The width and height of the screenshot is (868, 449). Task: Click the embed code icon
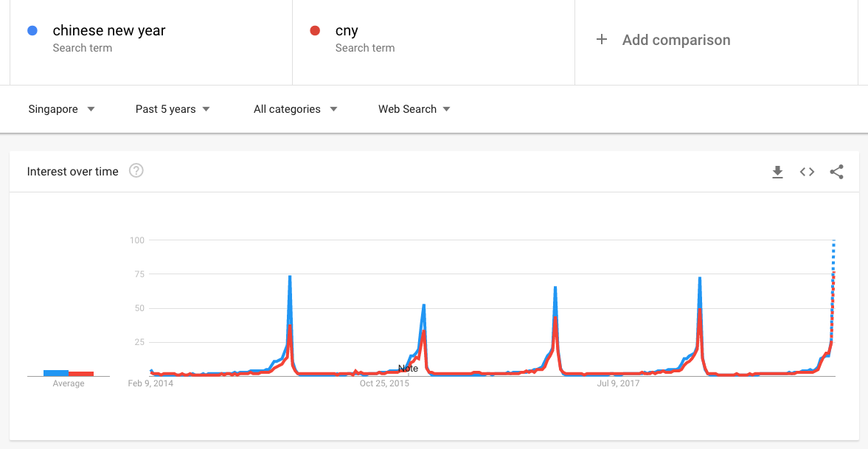[x=807, y=172]
